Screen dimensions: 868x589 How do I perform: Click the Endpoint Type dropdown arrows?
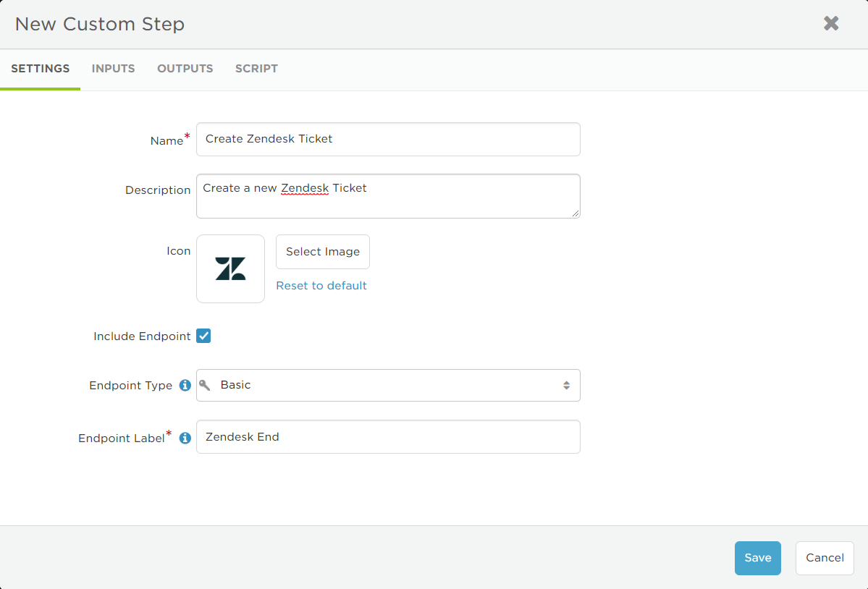tap(566, 386)
